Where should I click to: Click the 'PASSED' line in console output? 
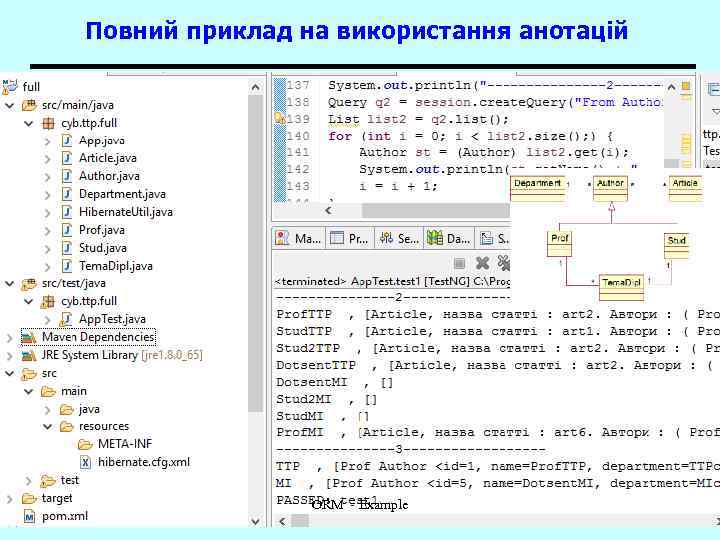tap(327, 500)
